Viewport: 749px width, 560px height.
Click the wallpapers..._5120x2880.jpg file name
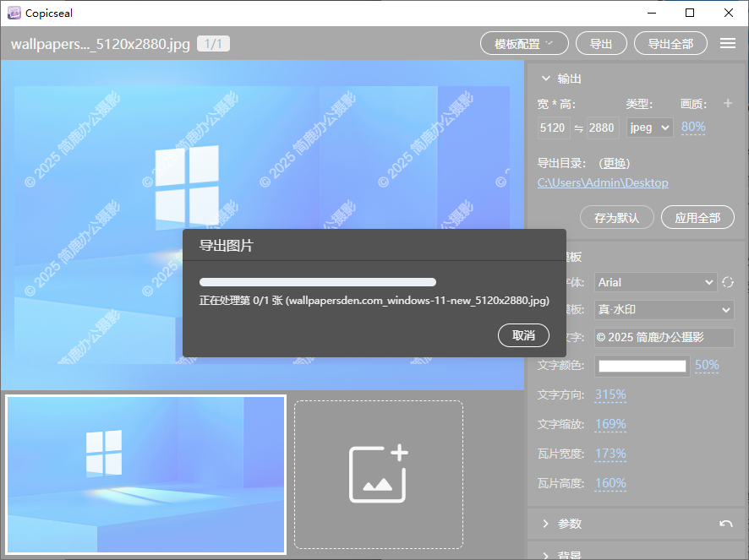[x=101, y=44]
